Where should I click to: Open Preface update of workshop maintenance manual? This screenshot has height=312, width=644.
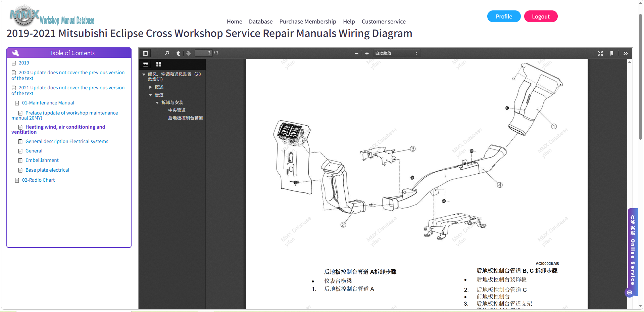(x=65, y=115)
